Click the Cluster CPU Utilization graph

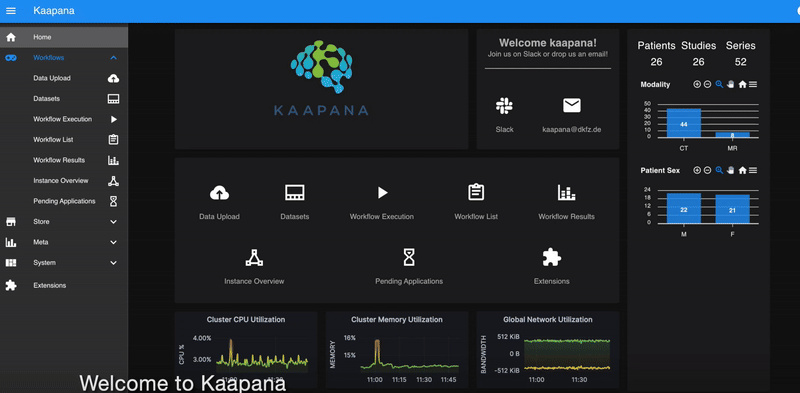(x=246, y=350)
